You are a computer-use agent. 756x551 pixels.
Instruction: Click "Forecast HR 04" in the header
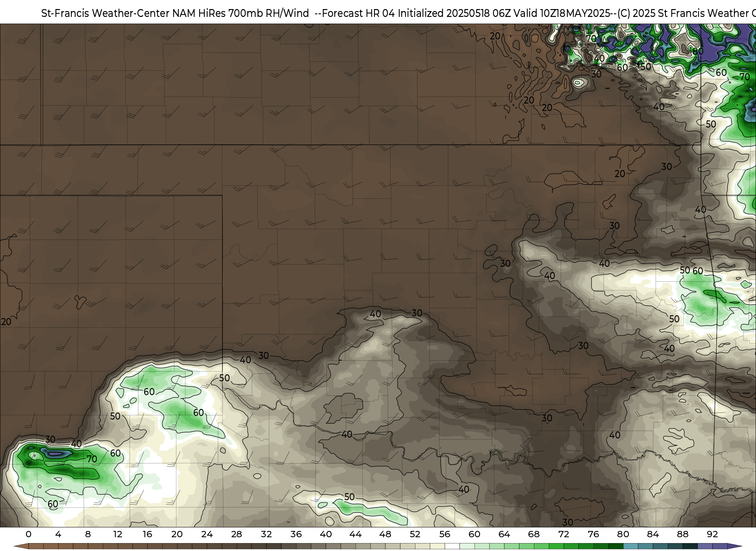358,13
